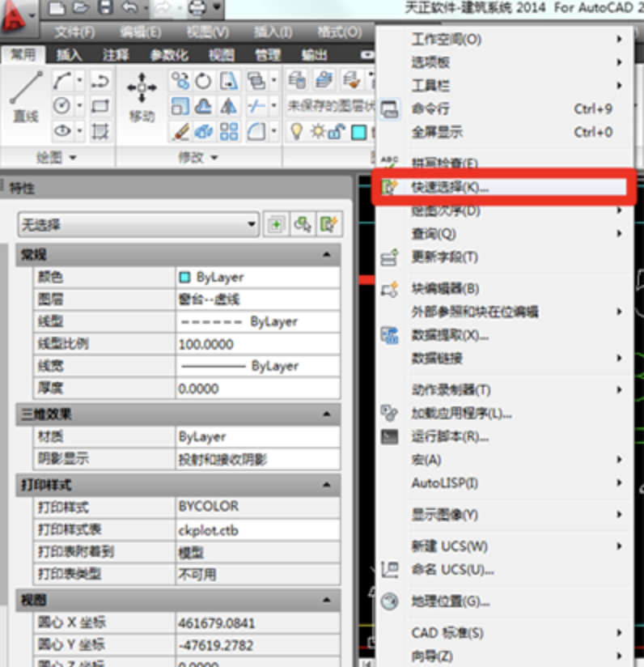Select the Fillet tool in modify panel

(x=256, y=131)
